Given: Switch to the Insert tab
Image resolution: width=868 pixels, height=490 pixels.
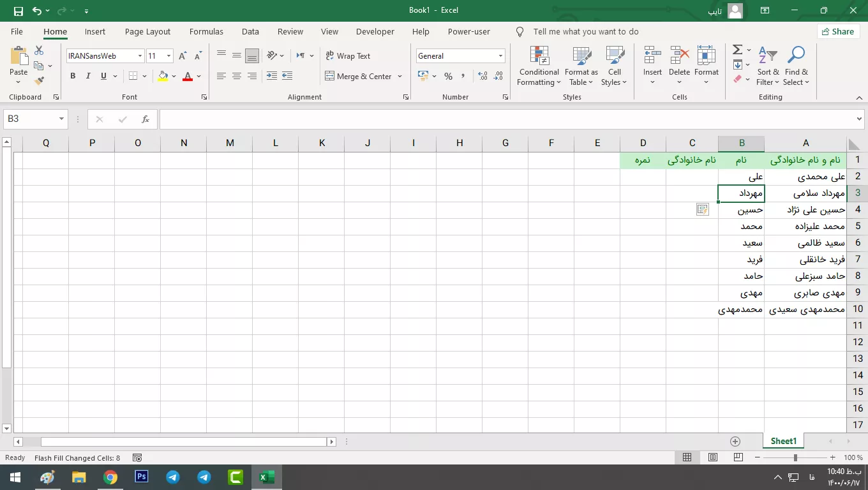Looking at the screenshot, I should pyautogui.click(x=95, y=31).
